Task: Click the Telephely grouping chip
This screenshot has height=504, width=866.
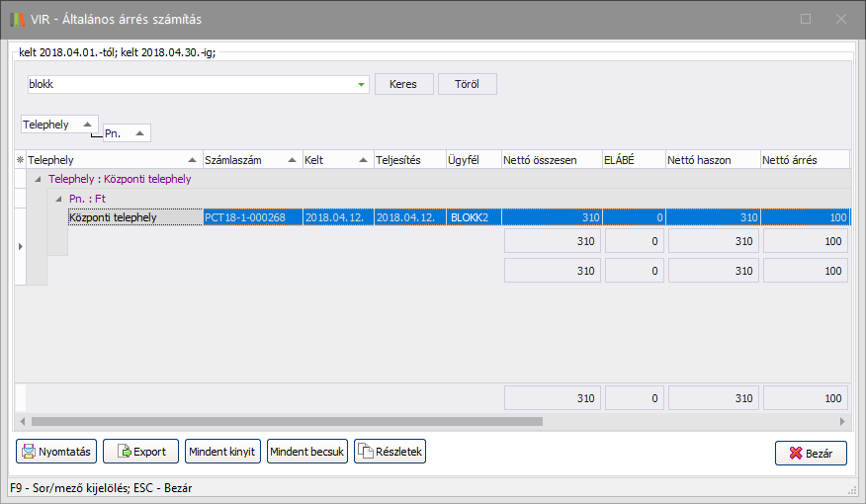Action: point(59,125)
